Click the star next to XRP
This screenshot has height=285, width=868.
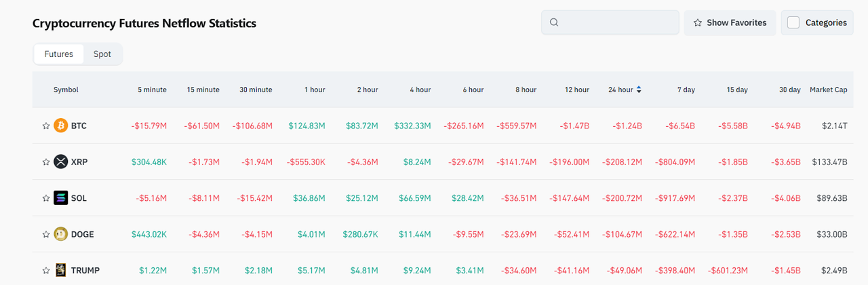coord(46,161)
